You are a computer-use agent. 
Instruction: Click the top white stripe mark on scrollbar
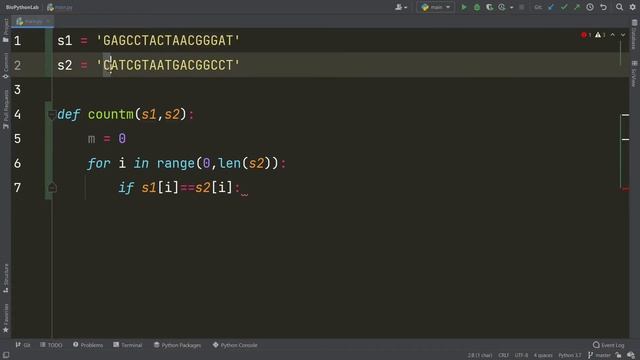pos(625,115)
